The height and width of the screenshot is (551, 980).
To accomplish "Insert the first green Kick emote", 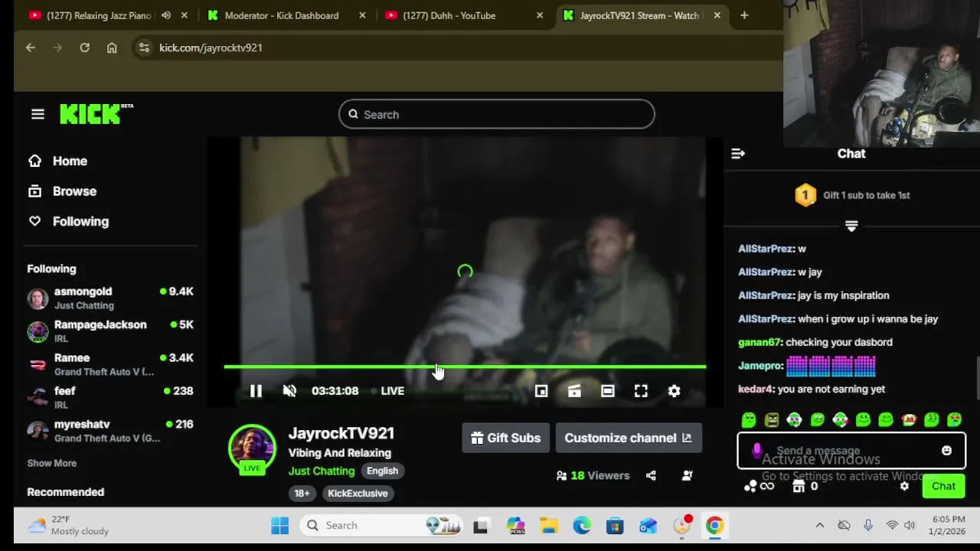I will click(749, 419).
